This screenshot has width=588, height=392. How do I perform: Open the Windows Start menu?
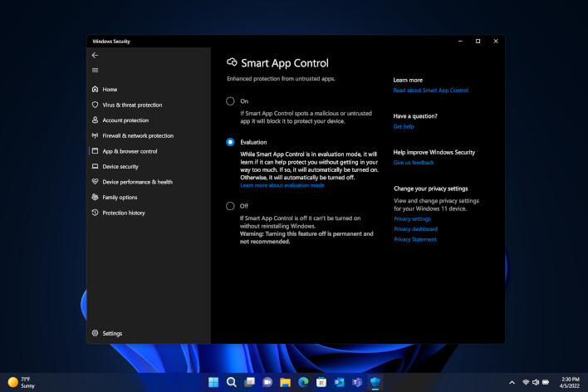(x=213, y=382)
